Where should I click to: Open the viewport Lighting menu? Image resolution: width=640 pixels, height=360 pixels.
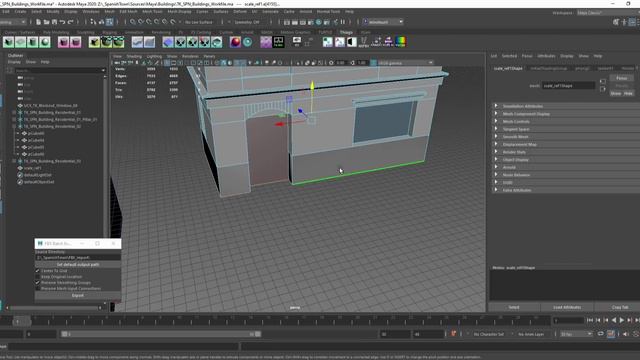click(154, 56)
